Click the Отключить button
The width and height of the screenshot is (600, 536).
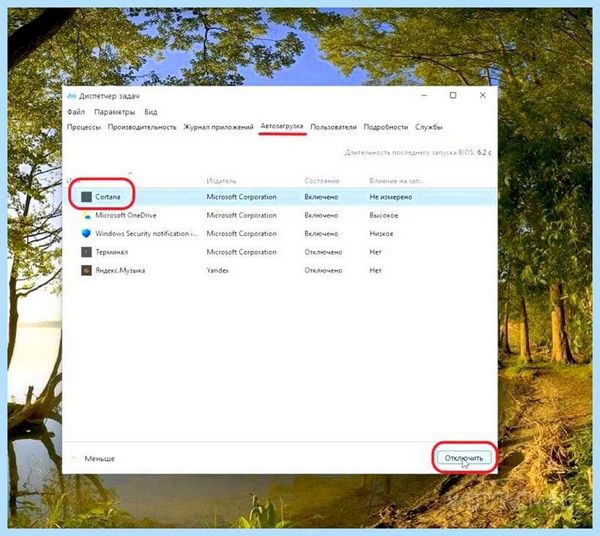tap(464, 458)
